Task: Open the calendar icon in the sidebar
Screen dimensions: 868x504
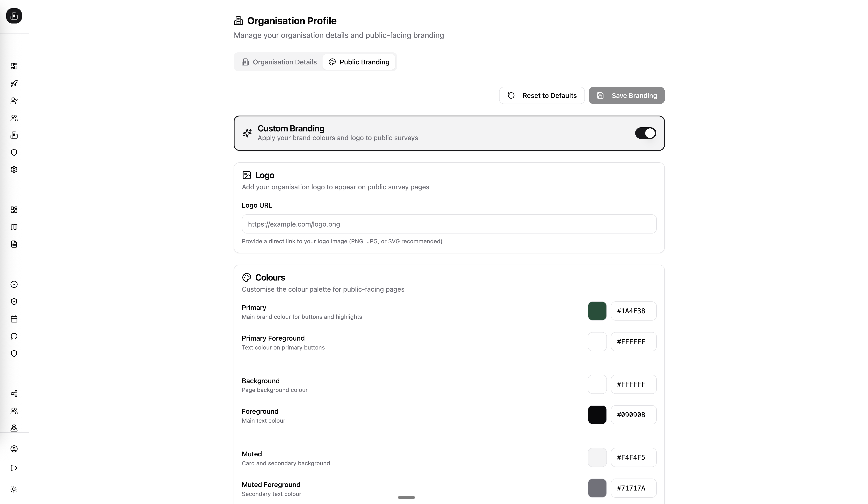Action: 14,319
